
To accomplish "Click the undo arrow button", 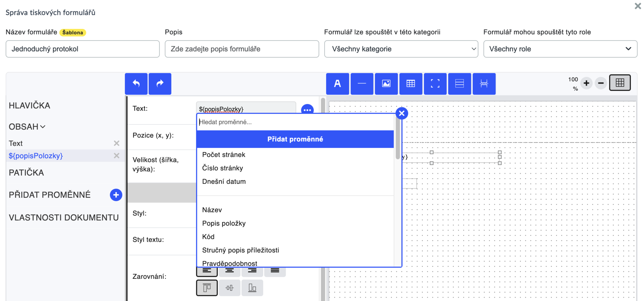I will click(x=136, y=84).
